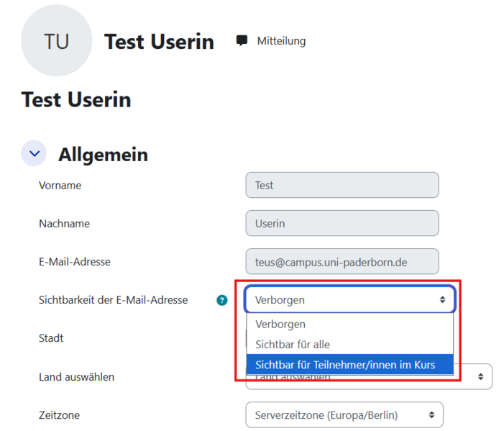Click the Land auswählen field label
Screen dimensions: 504x431
click(76, 376)
